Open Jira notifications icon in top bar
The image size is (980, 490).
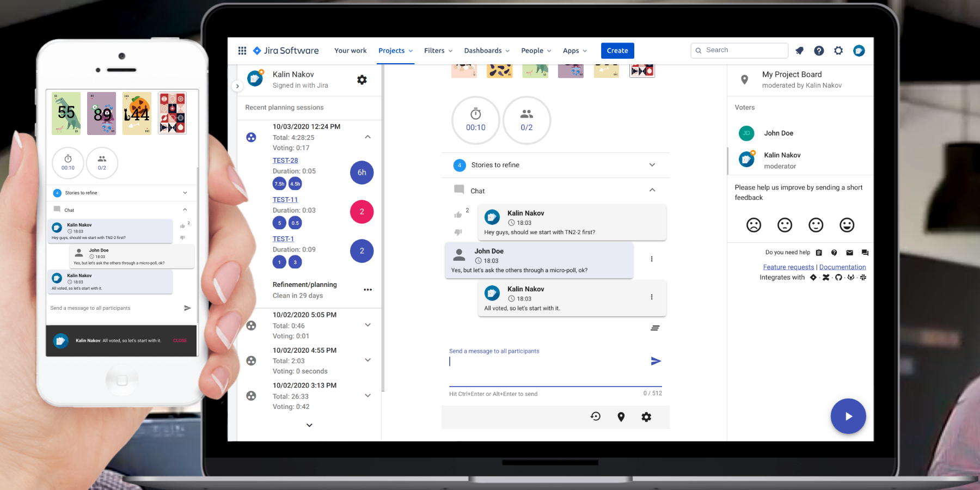coord(799,51)
